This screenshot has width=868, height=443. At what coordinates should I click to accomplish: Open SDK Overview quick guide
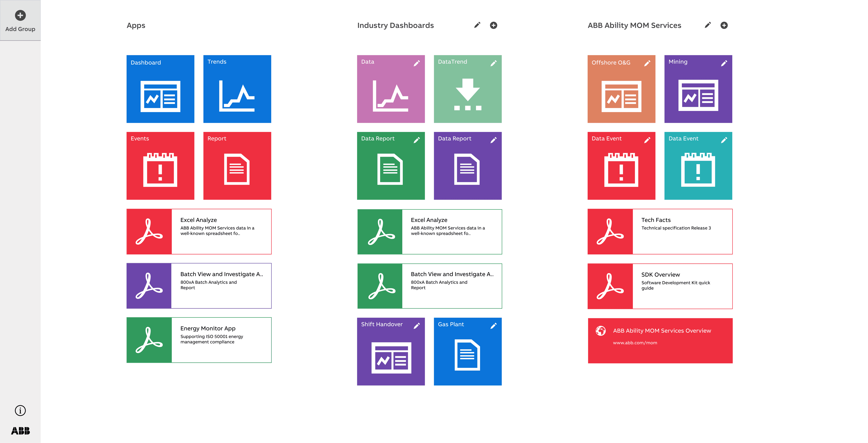660,286
